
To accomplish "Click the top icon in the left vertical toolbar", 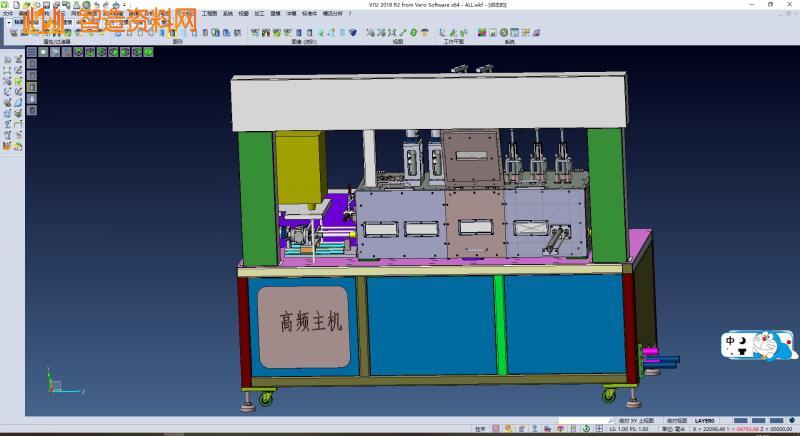I will pyautogui.click(x=7, y=59).
